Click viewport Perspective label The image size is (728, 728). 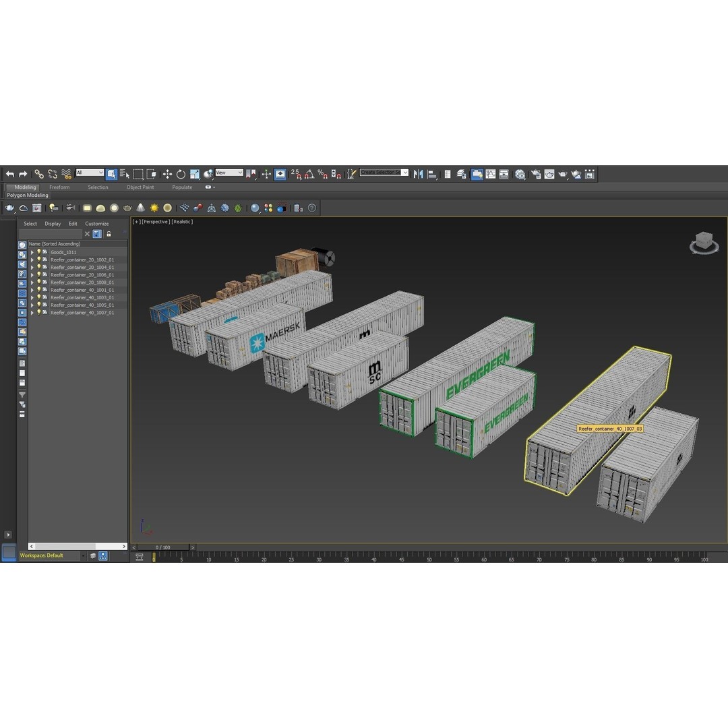coord(156,222)
